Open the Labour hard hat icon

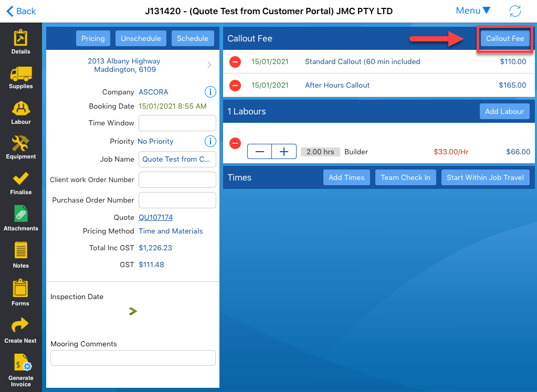(x=21, y=109)
